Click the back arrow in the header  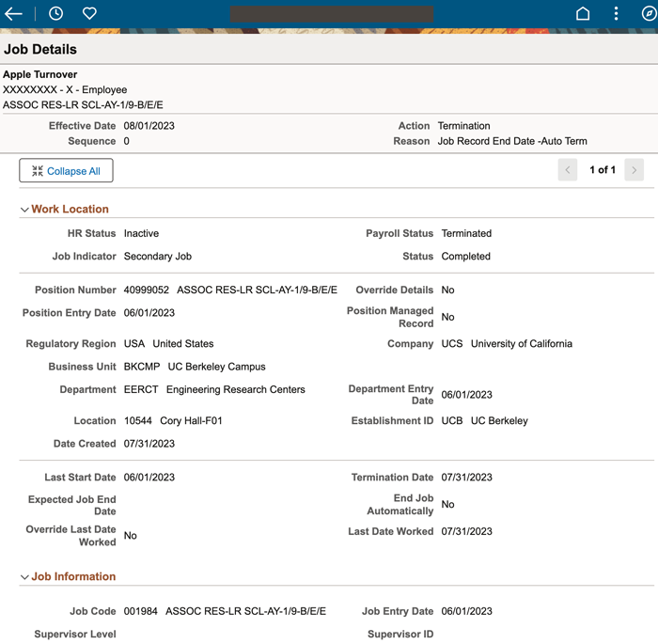(13, 14)
